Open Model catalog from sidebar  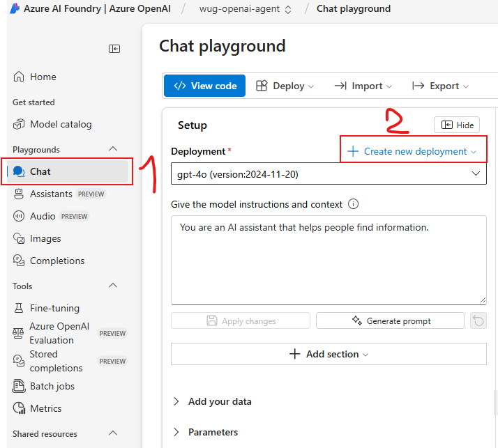[60, 125]
